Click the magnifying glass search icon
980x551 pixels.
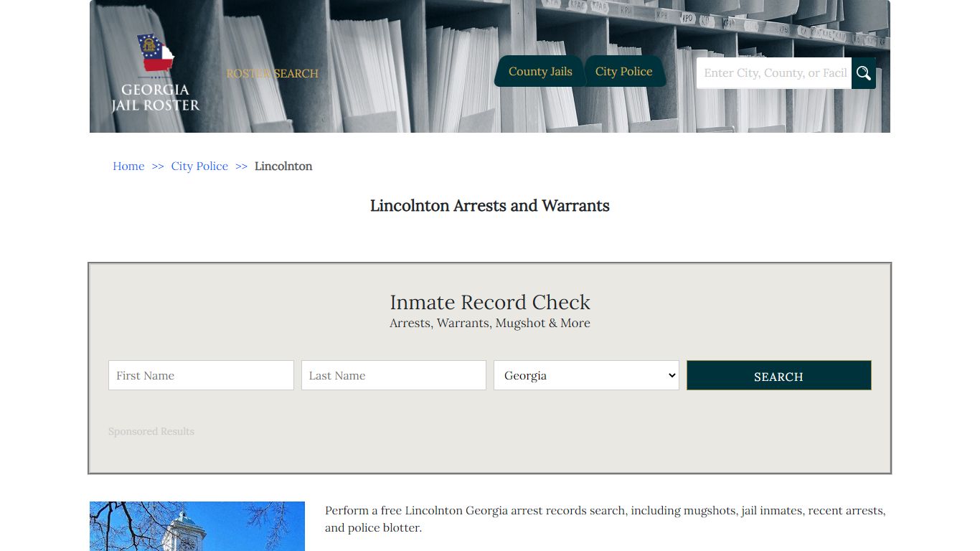pyautogui.click(x=863, y=72)
